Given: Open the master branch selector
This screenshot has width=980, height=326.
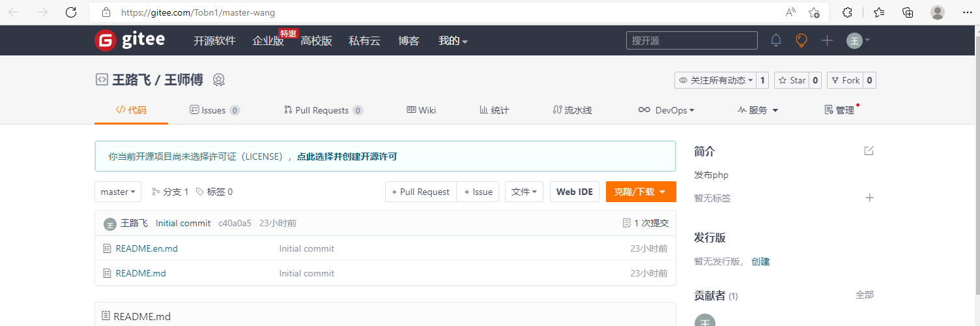Looking at the screenshot, I should 118,192.
